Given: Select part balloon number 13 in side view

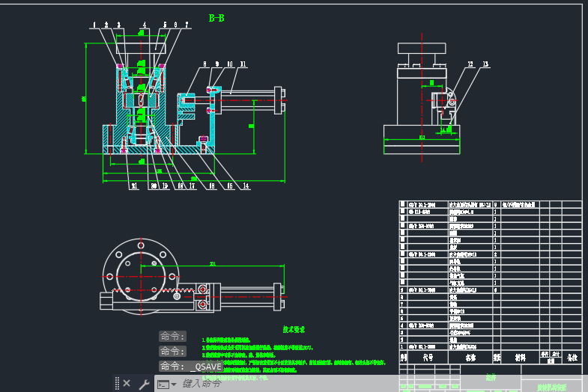Looking at the screenshot, I should click(485, 64).
